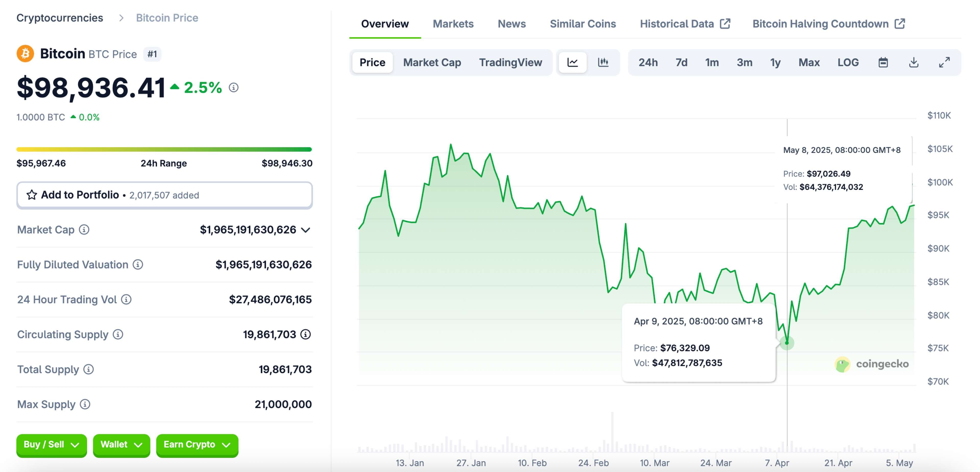Expand the Market Cap value chevron

coord(305,230)
